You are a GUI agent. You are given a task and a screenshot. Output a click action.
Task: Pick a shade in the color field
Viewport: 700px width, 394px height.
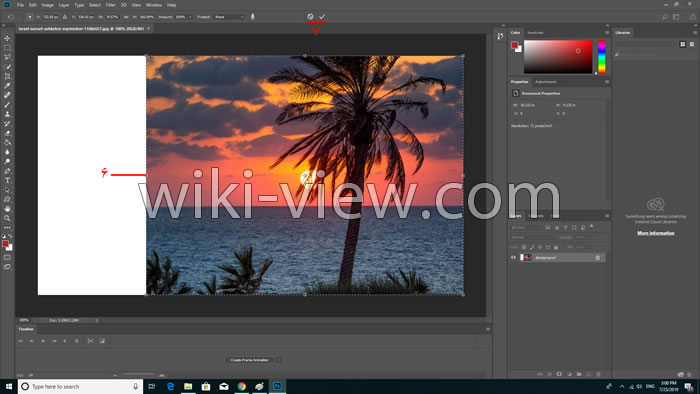[558, 57]
